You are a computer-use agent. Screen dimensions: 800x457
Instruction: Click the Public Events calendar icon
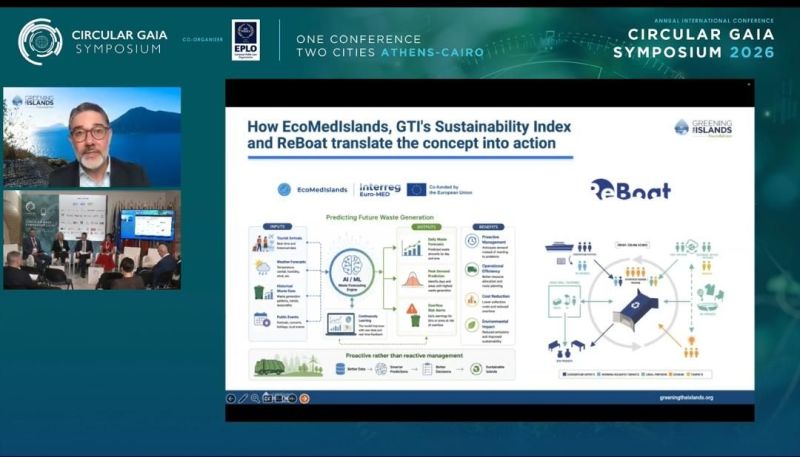click(x=262, y=319)
